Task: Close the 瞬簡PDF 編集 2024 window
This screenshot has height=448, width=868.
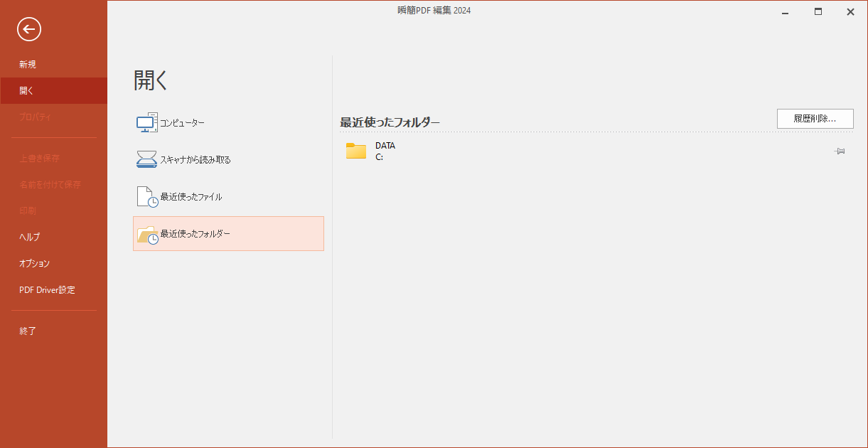Action: [x=850, y=11]
